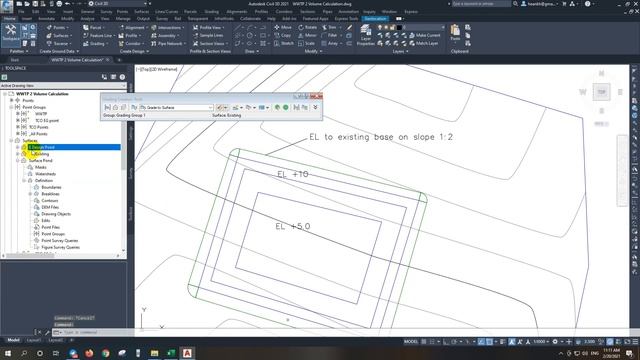Viewport: 640px width, 360px height.
Task: Select the Watersheds tree item
Action: pos(45,174)
